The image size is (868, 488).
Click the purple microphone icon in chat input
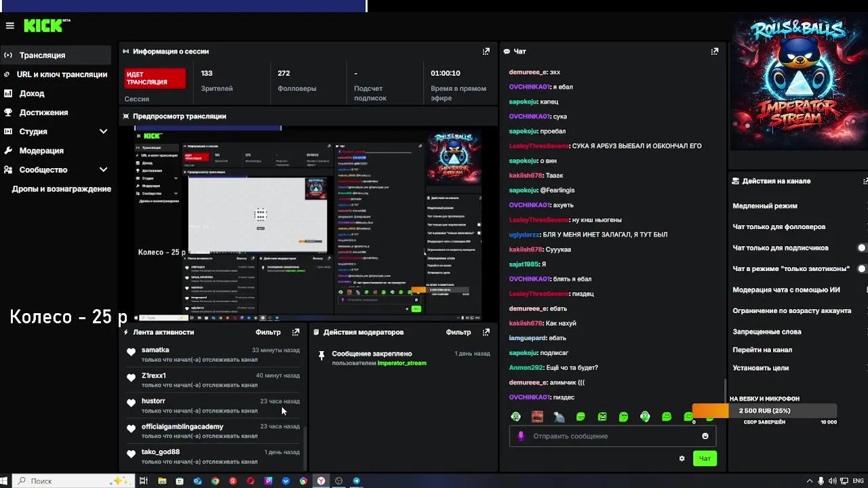tap(521, 436)
